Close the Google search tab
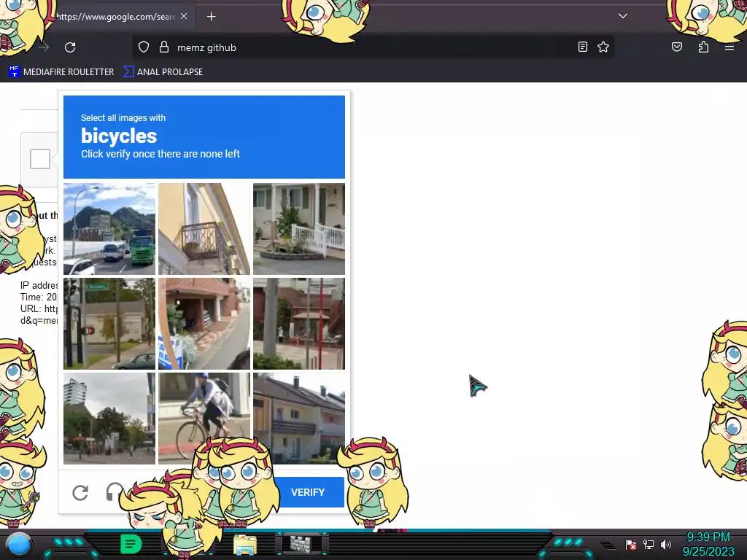Image resolution: width=747 pixels, height=560 pixels. 184,16
